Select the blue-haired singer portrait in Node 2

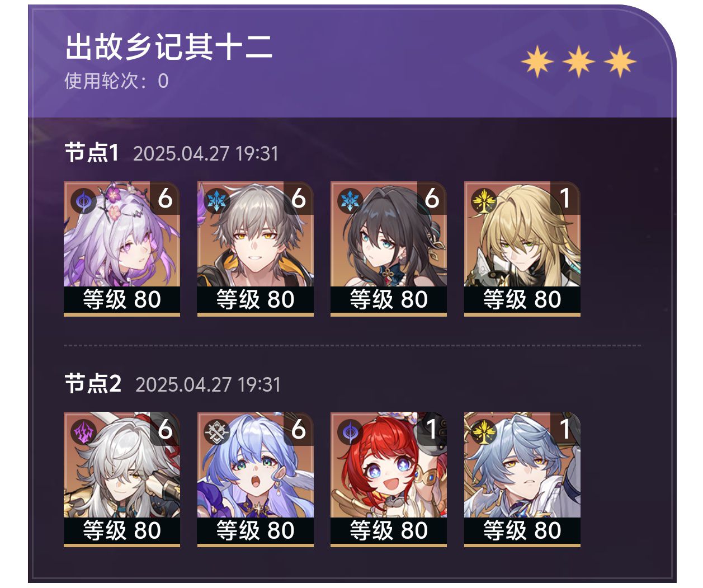click(255, 479)
